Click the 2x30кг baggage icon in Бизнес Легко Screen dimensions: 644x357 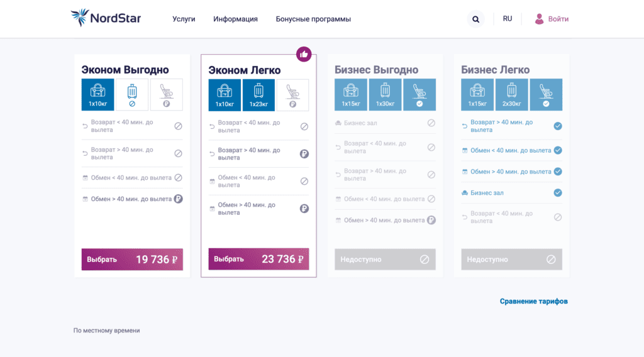coord(512,95)
